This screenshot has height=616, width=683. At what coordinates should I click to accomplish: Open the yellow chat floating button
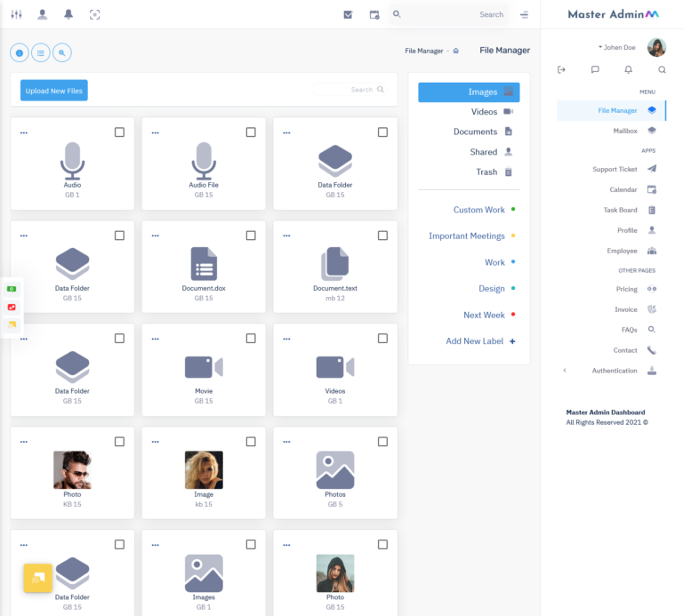(x=38, y=578)
